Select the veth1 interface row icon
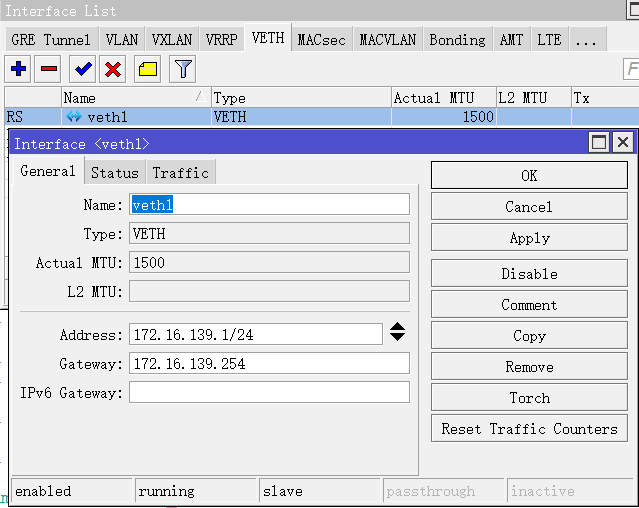This screenshot has width=639, height=508. click(74, 117)
